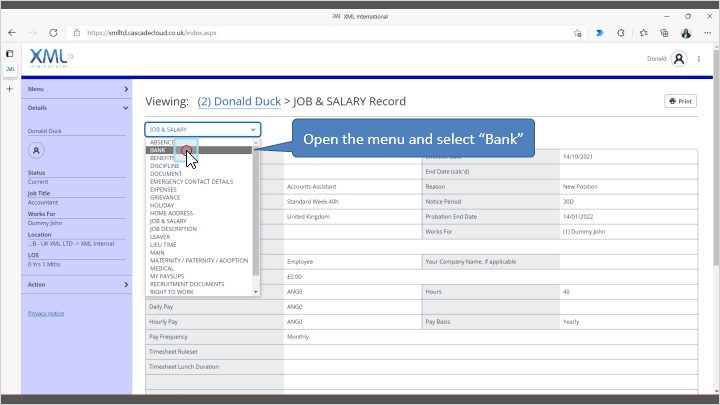
Task: Click the dropdown list scroll down arrow
Action: coord(256,292)
